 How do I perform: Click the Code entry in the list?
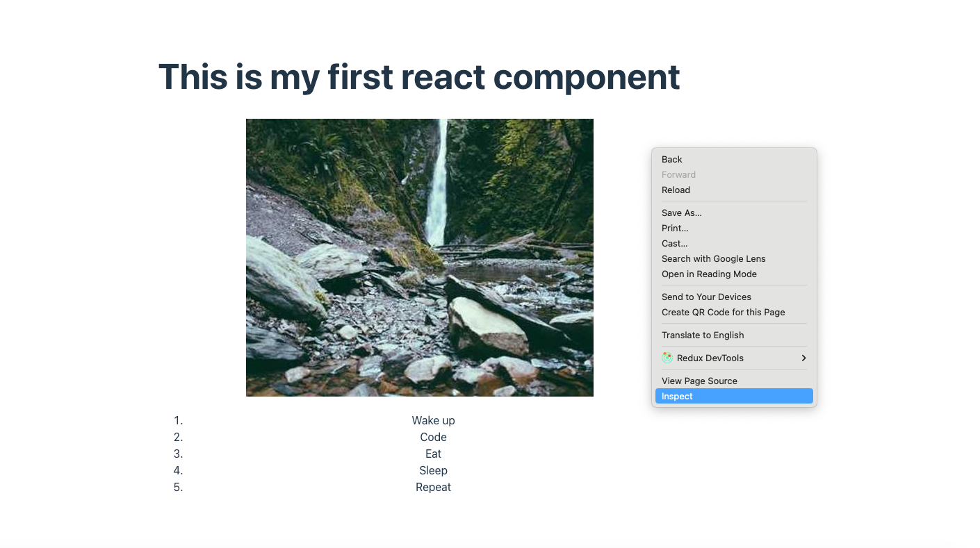click(433, 437)
